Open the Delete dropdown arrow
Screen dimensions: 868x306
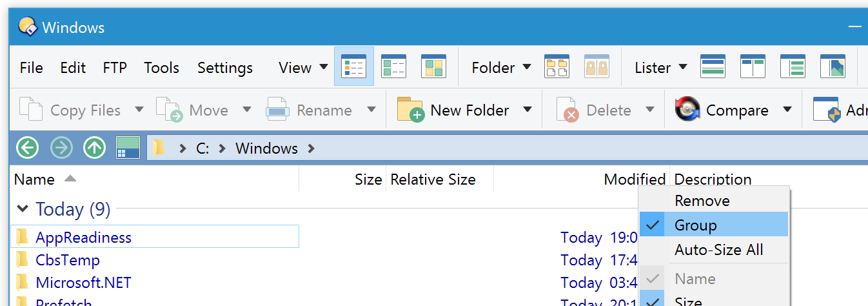[649, 110]
